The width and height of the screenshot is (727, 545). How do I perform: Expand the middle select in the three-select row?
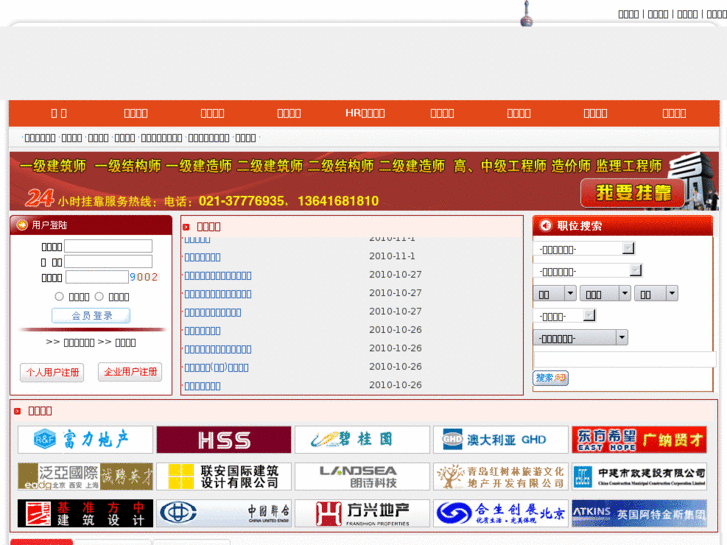pyautogui.click(x=605, y=294)
